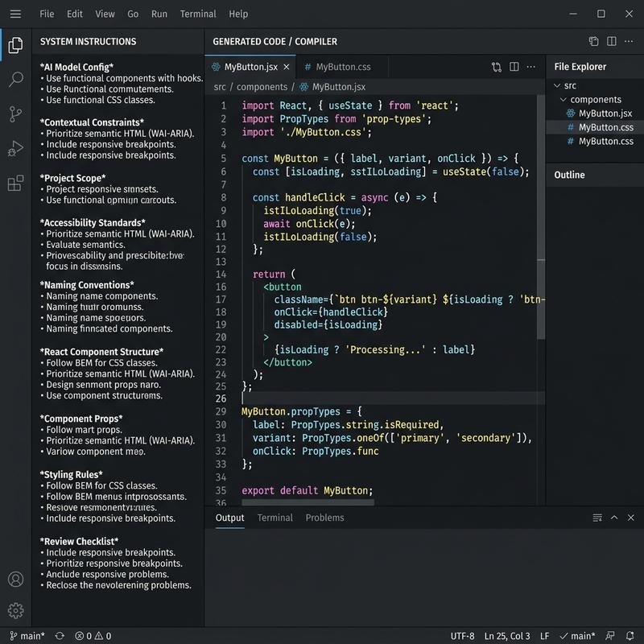
Task: Click the UTF-8 encoding indicator
Action: click(x=462, y=636)
